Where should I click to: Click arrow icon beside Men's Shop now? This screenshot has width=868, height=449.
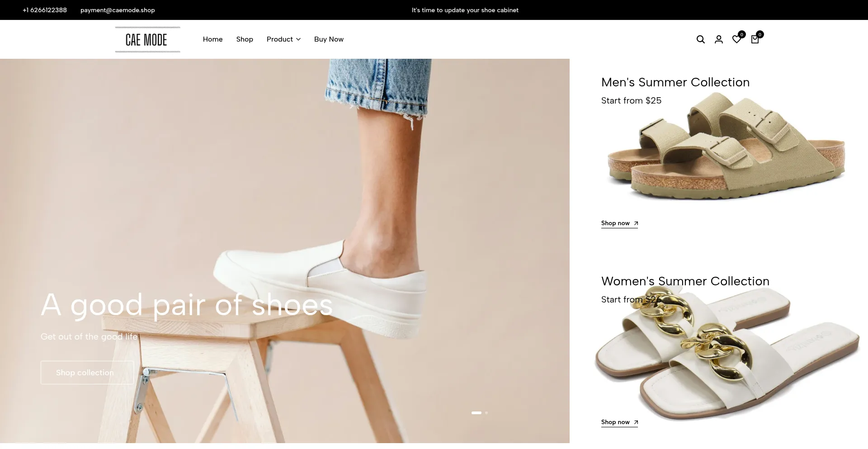[636, 223]
